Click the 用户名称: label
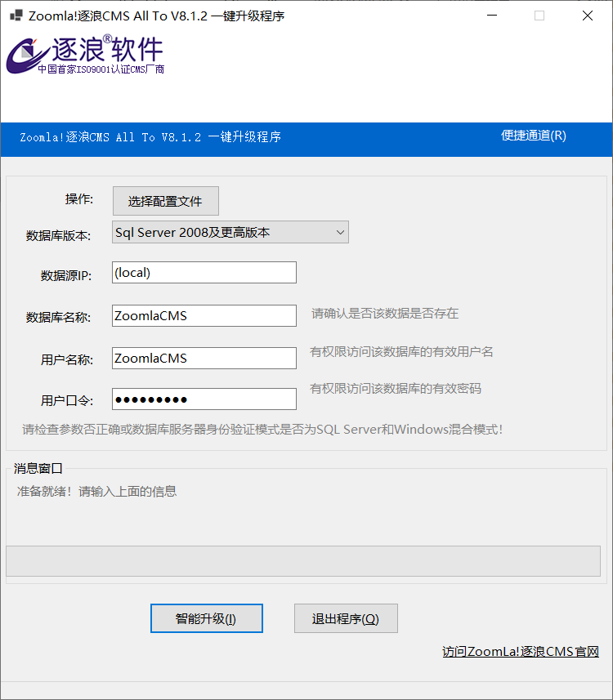Image resolution: width=613 pixels, height=700 pixels. [67, 359]
